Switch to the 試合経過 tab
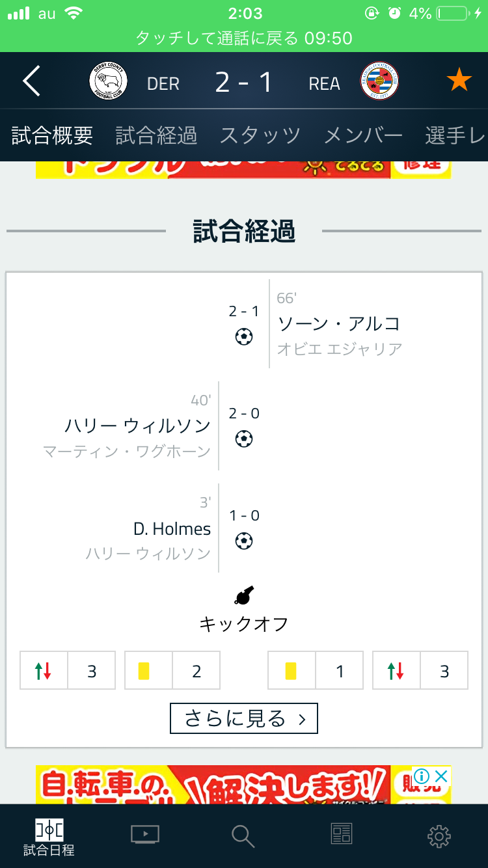488x868 pixels. 156,135
